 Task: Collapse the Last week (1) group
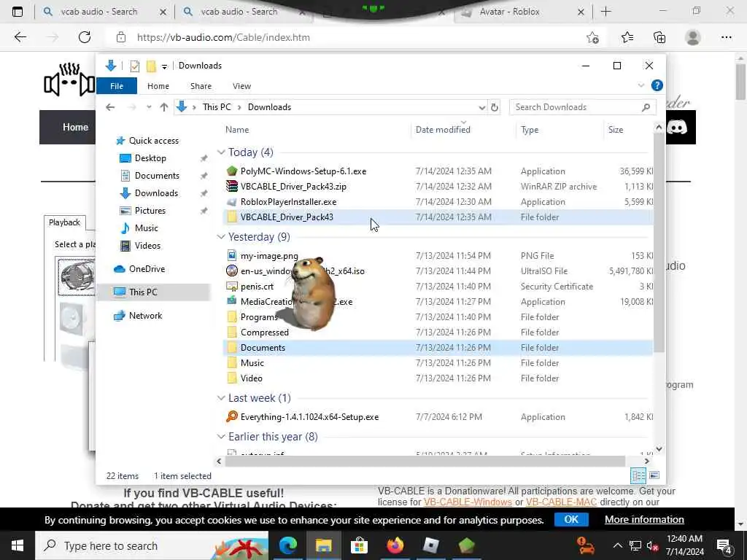click(221, 398)
